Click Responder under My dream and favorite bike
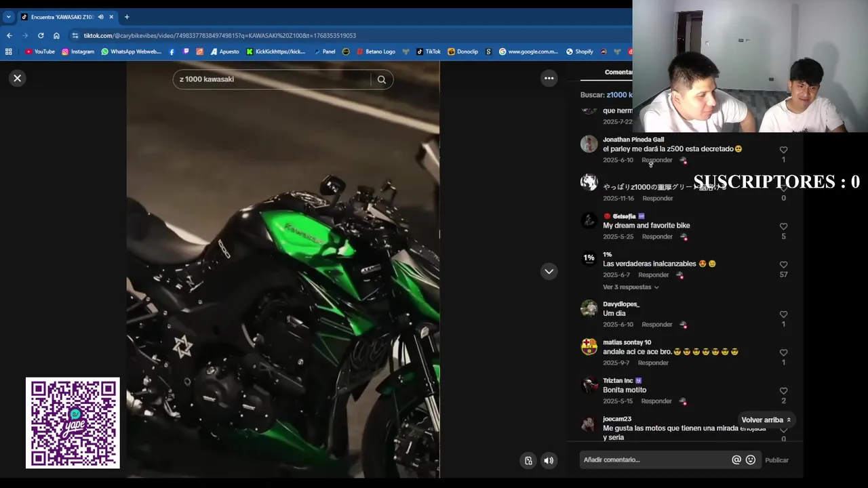This screenshot has height=488, width=868. (x=657, y=237)
